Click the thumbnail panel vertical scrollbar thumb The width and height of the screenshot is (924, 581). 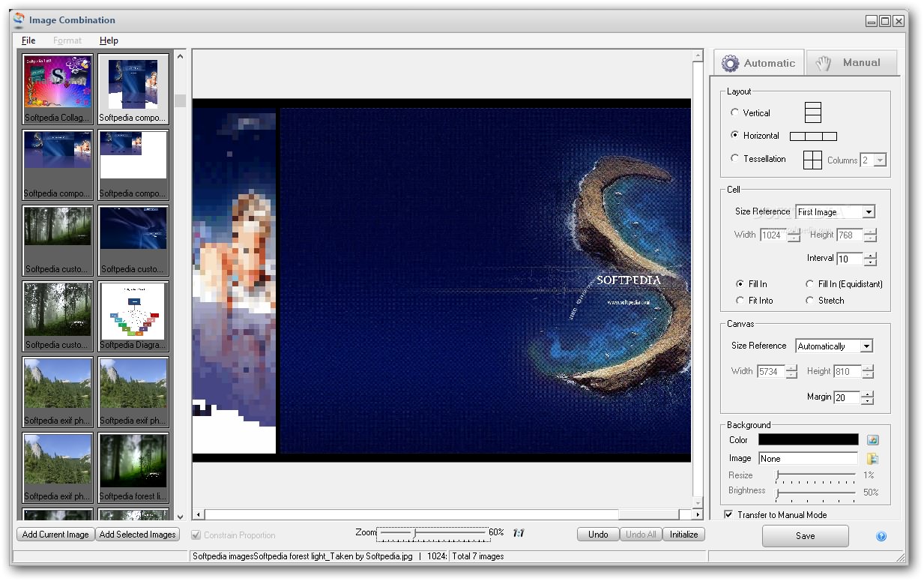coord(180,100)
